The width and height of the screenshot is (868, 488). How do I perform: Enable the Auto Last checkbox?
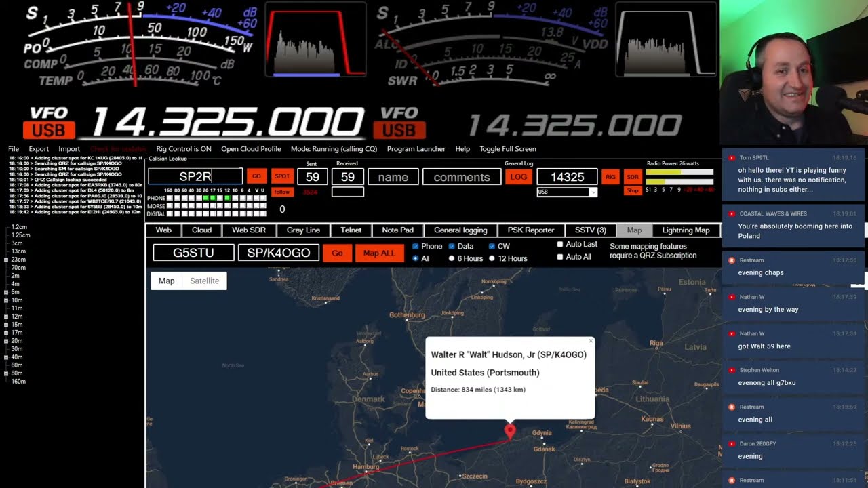coord(560,244)
